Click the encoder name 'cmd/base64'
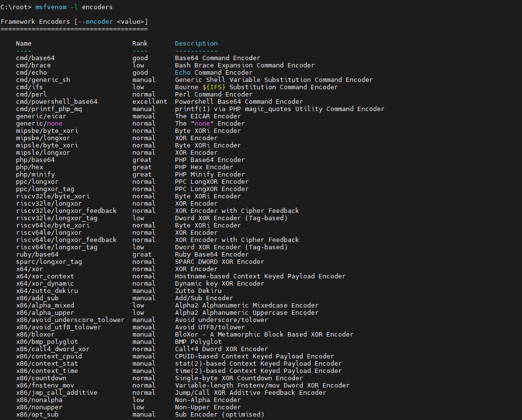Viewport: 522px width, 420px height. point(35,58)
